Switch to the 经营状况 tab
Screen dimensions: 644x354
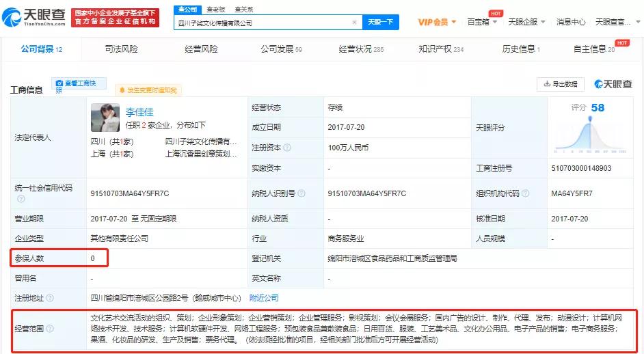361,49
